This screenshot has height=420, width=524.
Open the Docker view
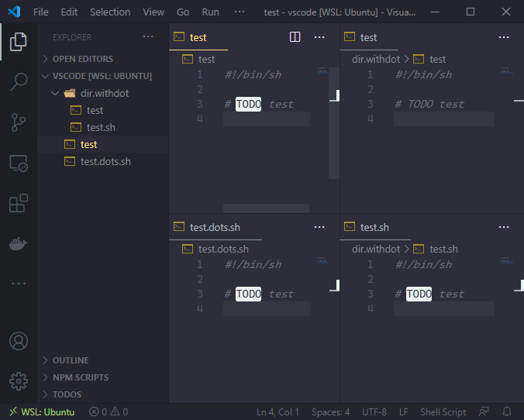(x=19, y=243)
